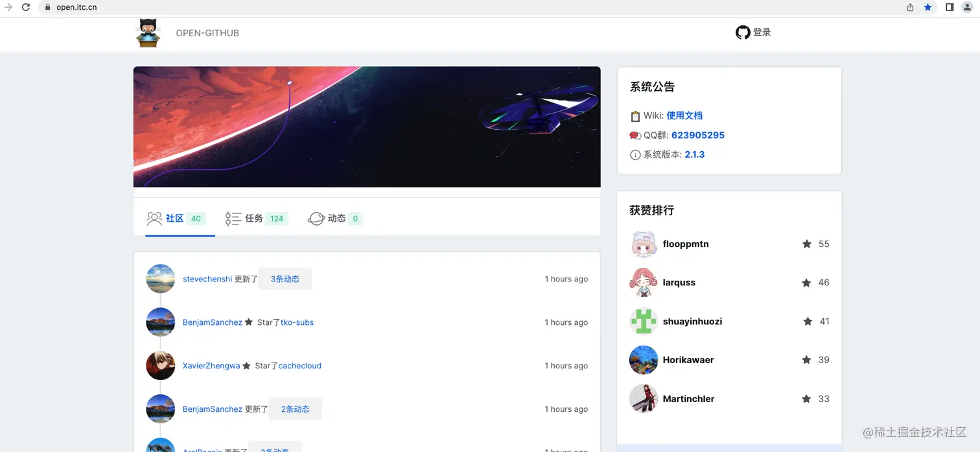Click stevechenshi's avatar thumbnail
This screenshot has height=452, width=980.
pyautogui.click(x=161, y=279)
